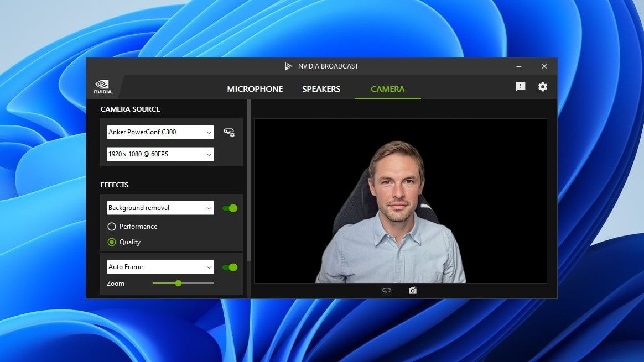Open the Anker PowerConf C300 dropdown

coord(160,132)
